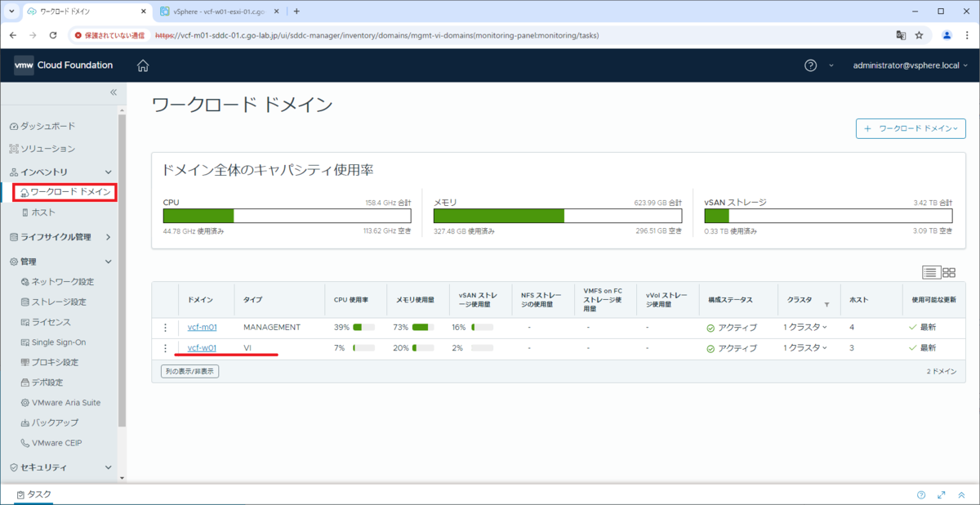Open the help question mark icon
980x505 pixels.
(x=810, y=65)
